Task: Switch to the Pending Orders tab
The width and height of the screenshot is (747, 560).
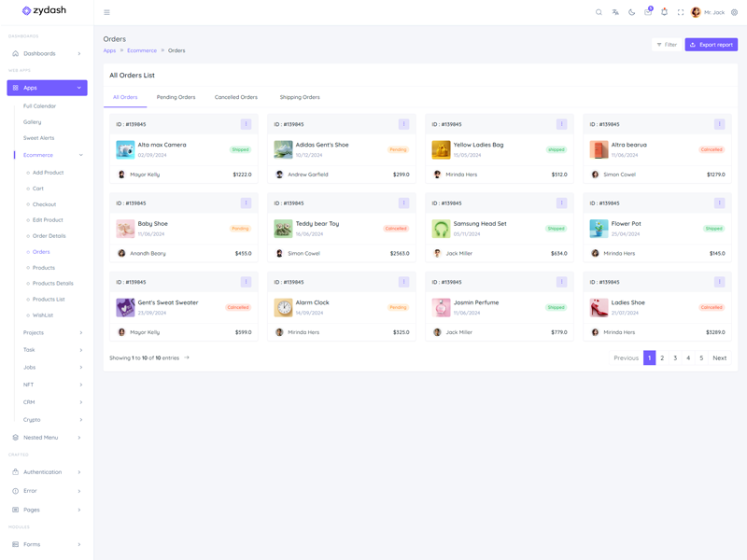Action: [x=176, y=97]
